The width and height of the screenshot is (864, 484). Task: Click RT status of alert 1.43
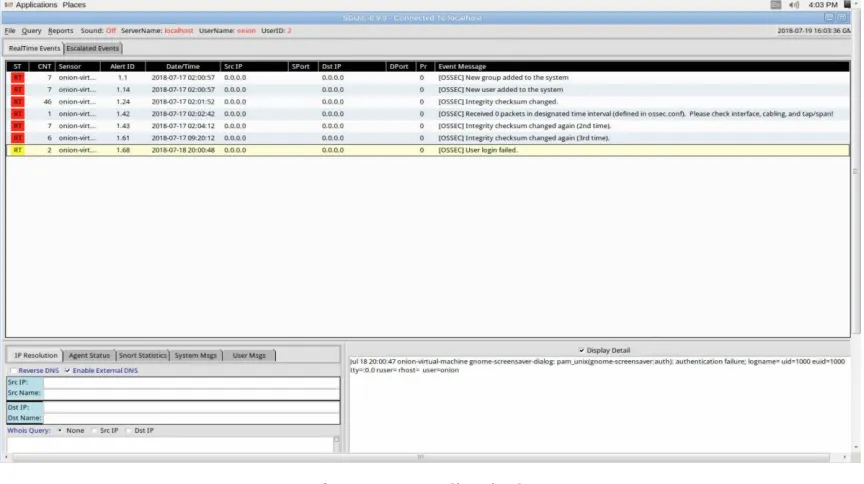click(18, 126)
